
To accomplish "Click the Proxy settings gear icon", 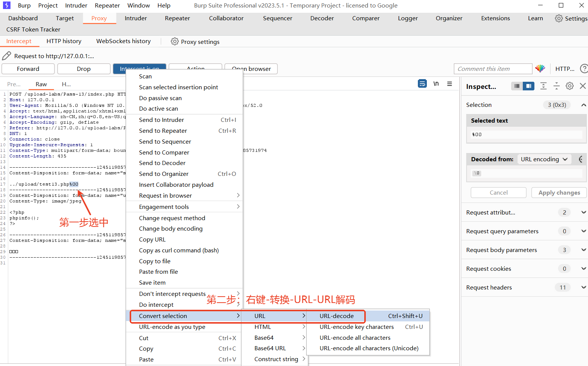I will 175,41.
